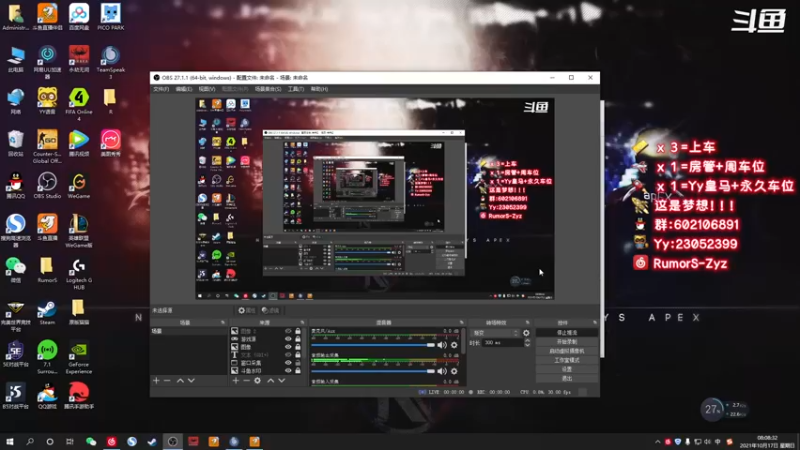Open the Administrator user folder icon
Screen dimensions: 800x450
15,17
